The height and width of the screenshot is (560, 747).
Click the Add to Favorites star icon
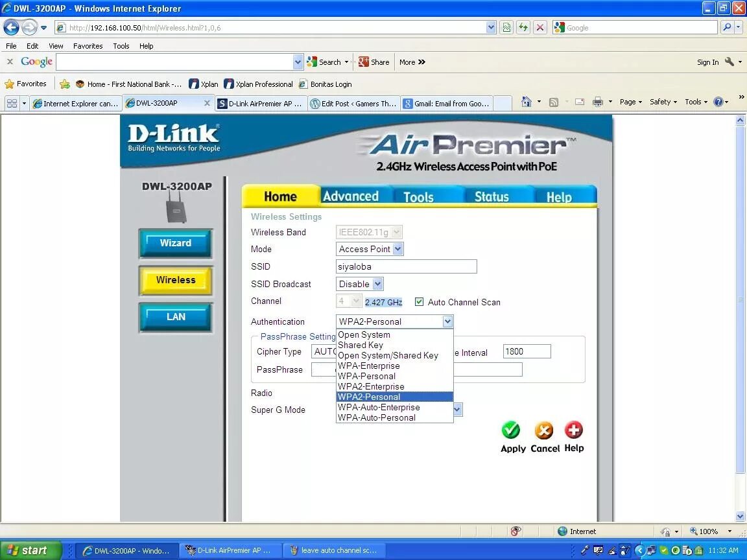click(65, 84)
